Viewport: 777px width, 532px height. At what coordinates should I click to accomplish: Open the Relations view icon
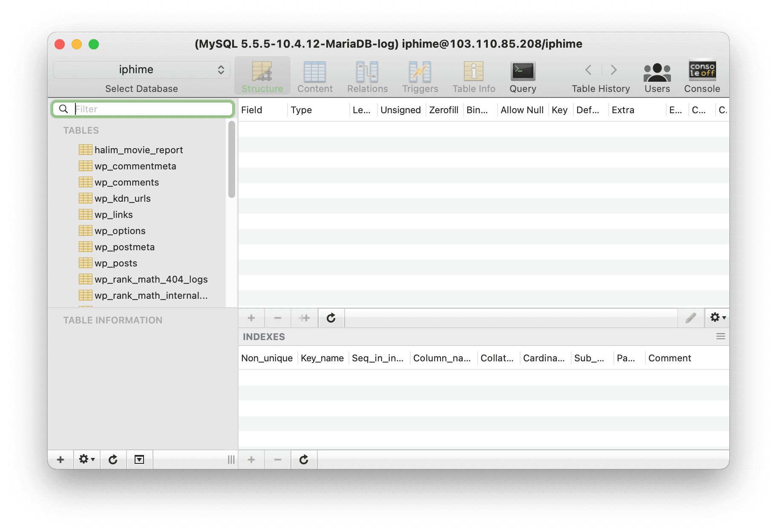click(x=367, y=76)
